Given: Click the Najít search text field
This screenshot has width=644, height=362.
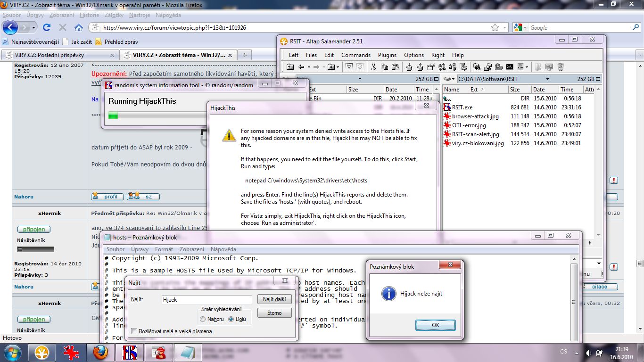Looking at the screenshot, I should point(206,299).
